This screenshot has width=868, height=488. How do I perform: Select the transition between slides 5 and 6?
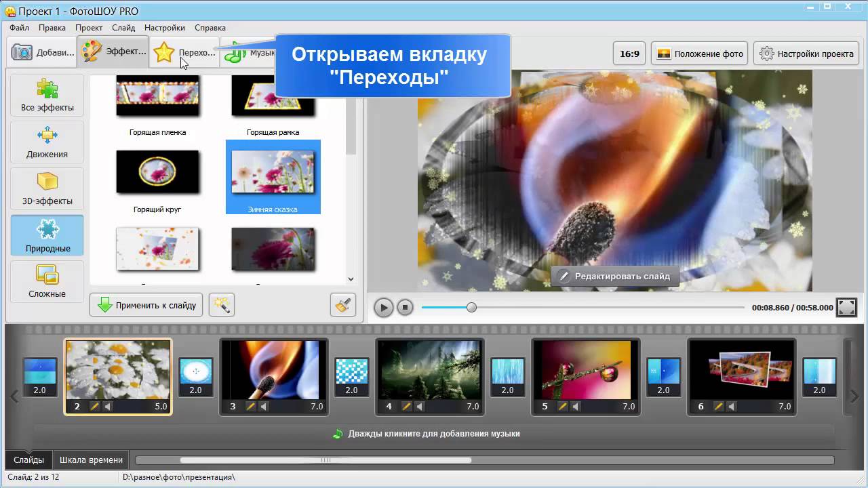(x=663, y=378)
